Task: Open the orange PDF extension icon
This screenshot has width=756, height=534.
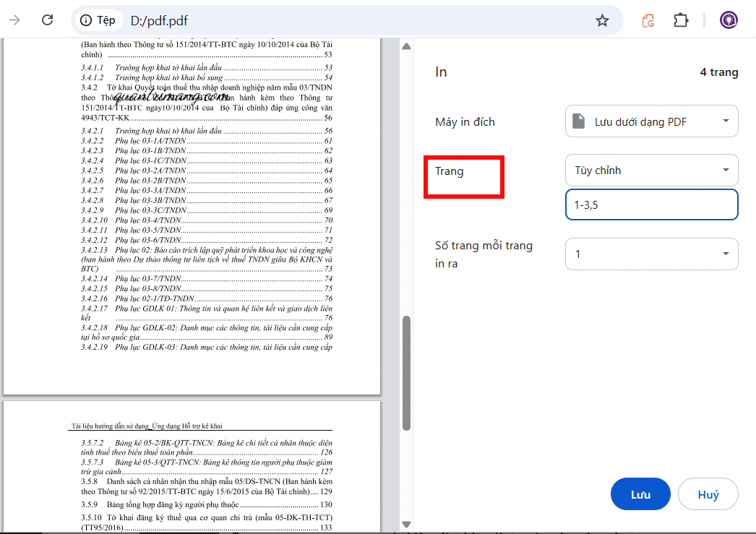Action: coord(648,20)
